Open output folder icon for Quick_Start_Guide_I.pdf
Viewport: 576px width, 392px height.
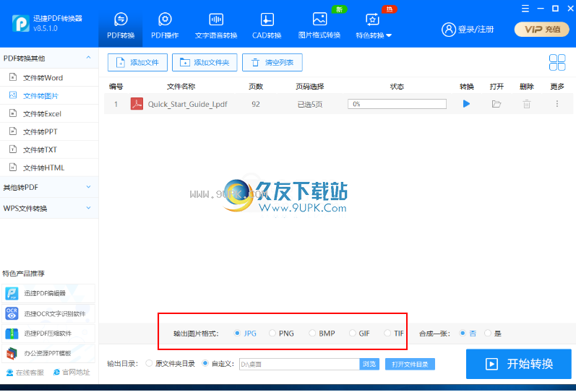497,104
